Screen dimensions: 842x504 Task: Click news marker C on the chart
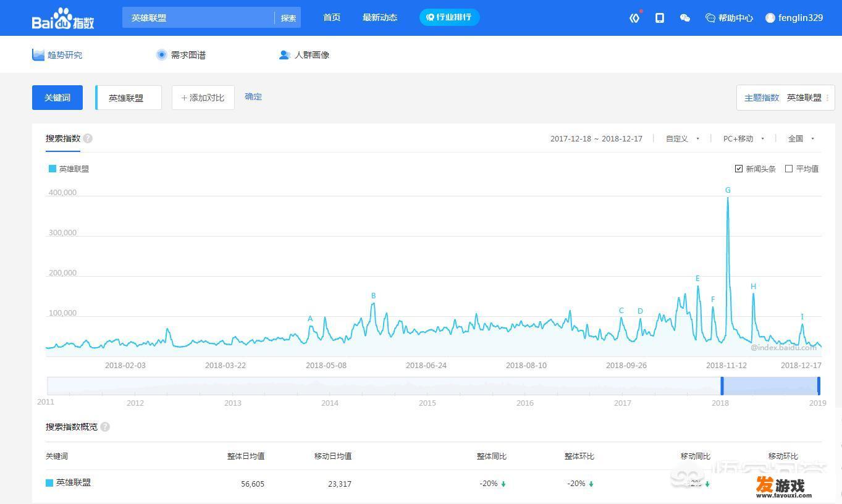point(621,311)
